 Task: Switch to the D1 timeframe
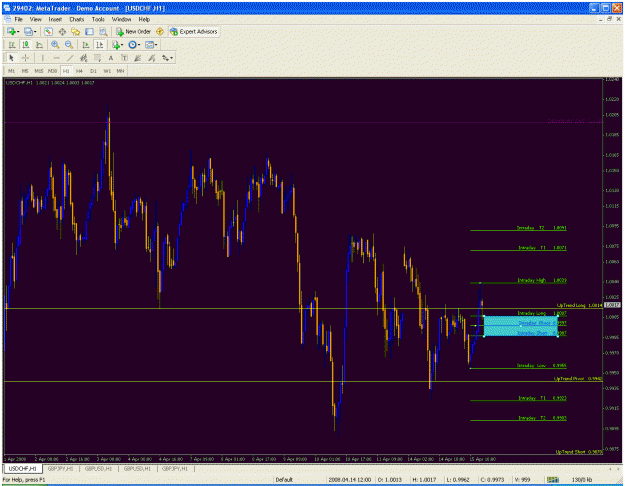93,71
